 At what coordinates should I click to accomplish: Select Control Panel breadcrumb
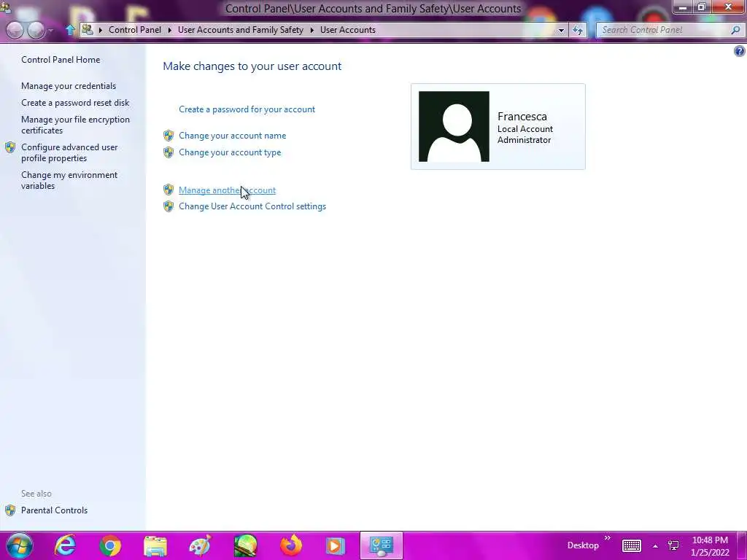pos(135,29)
